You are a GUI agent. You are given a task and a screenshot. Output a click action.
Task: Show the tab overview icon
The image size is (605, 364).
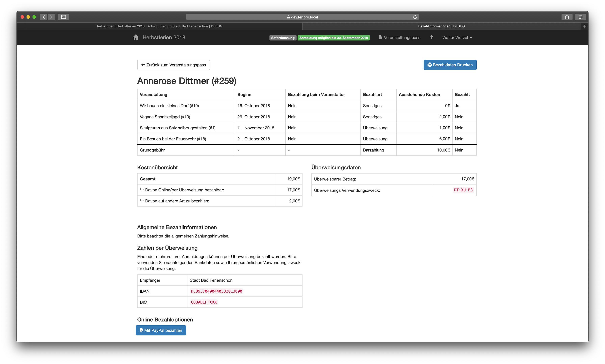(580, 17)
